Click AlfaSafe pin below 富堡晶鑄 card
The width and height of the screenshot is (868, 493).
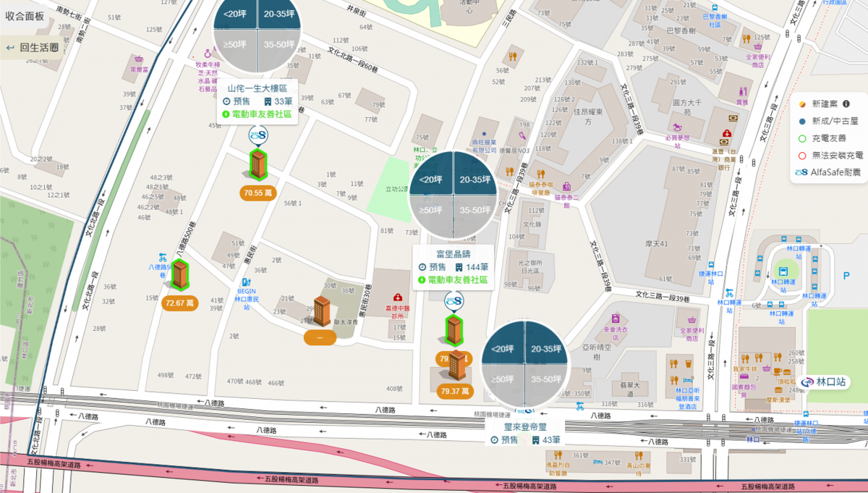[x=454, y=300]
